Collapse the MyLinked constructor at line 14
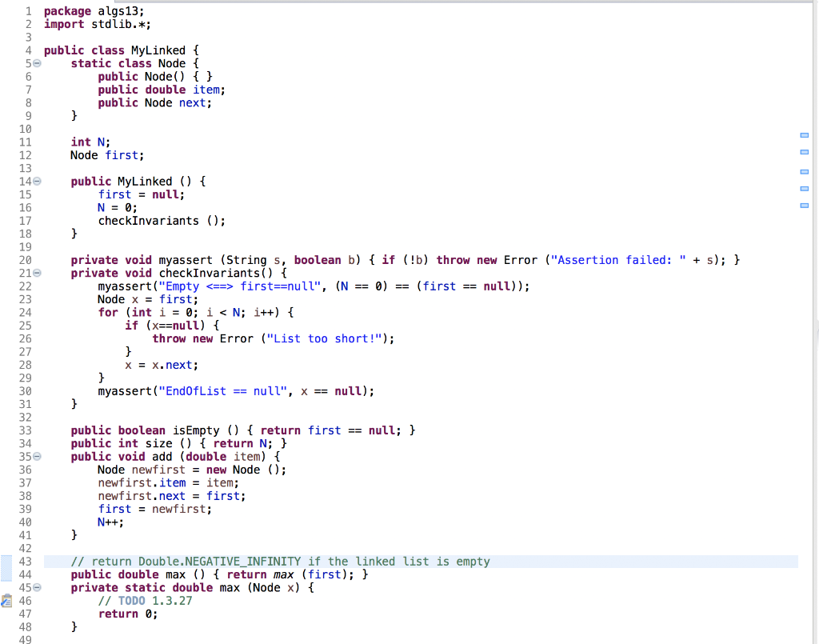 click(37, 182)
